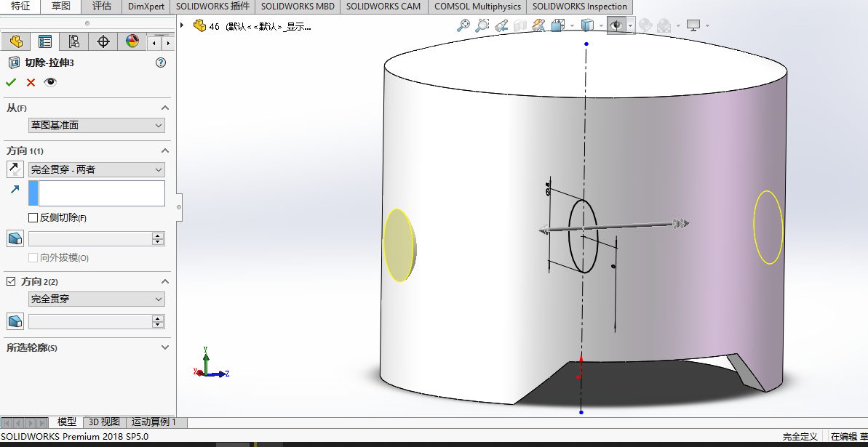Expand the 所选轮廓(S) section

point(164,347)
